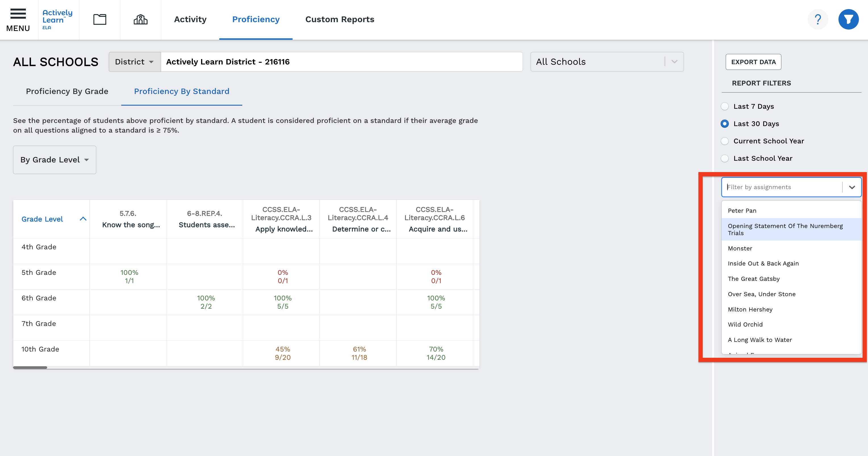Screen dimensions: 868x456
Task: Open the By Grade Level dropdown
Action: (x=55, y=160)
